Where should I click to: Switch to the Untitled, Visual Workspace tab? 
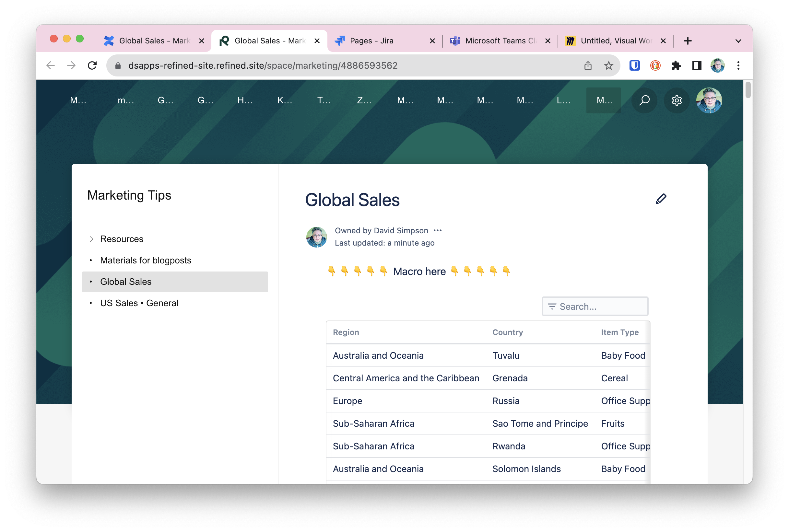(616, 41)
